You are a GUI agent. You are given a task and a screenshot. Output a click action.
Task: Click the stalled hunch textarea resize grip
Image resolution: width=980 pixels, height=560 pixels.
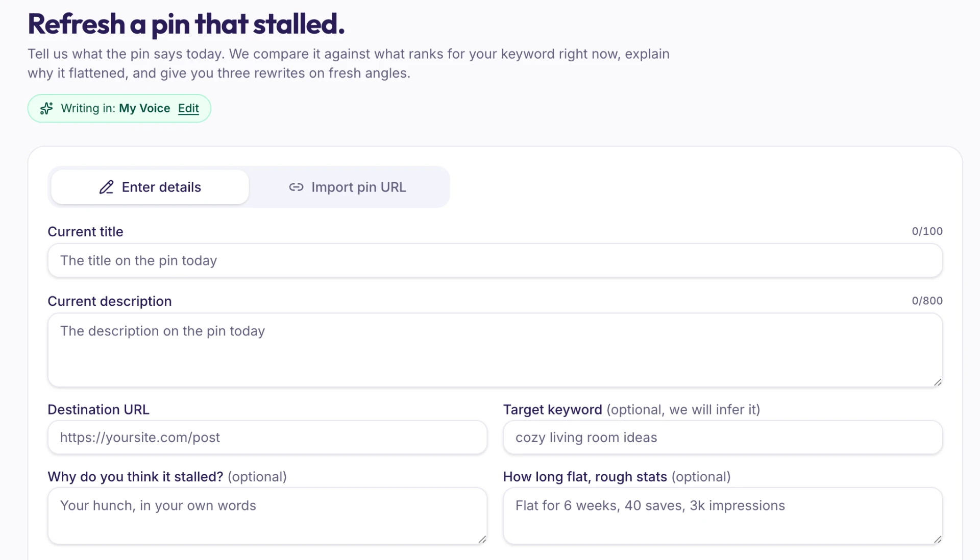click(482, 540)
